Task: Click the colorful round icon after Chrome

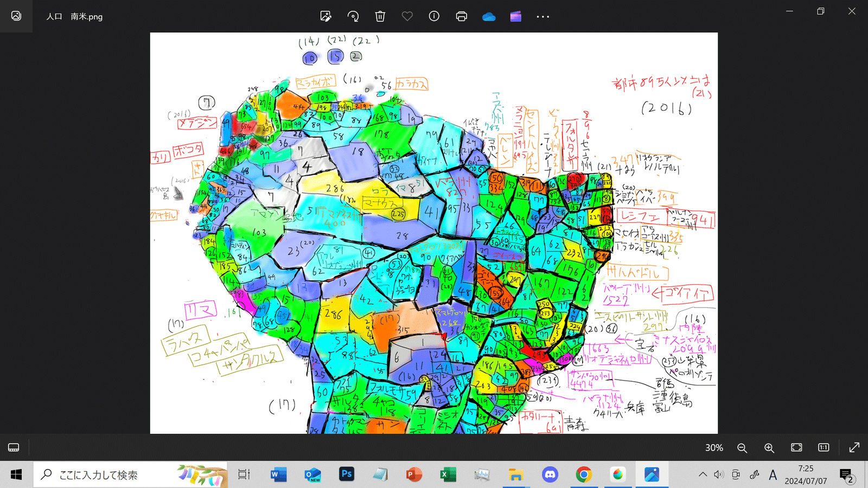Action: [x=617, y=475]
